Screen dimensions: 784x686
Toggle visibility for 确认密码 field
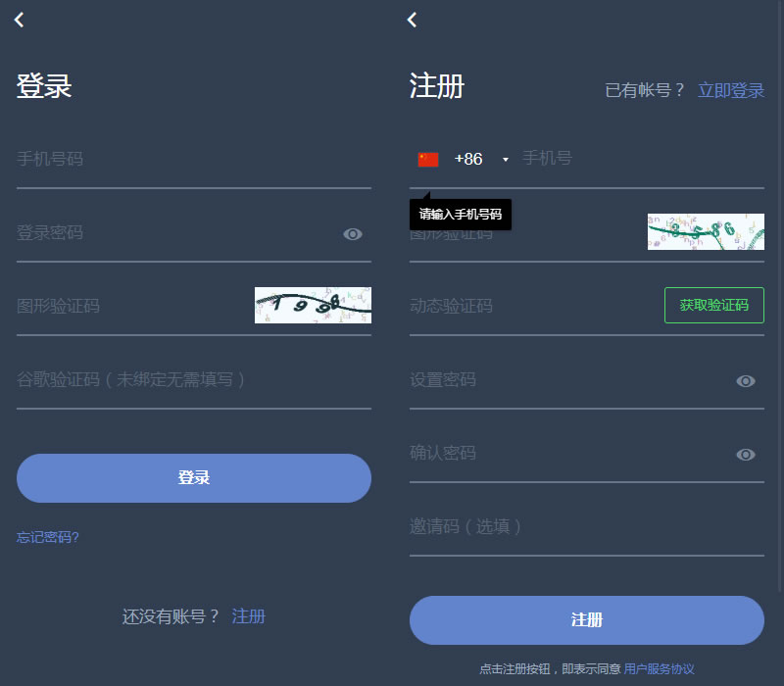coord(746,454)
